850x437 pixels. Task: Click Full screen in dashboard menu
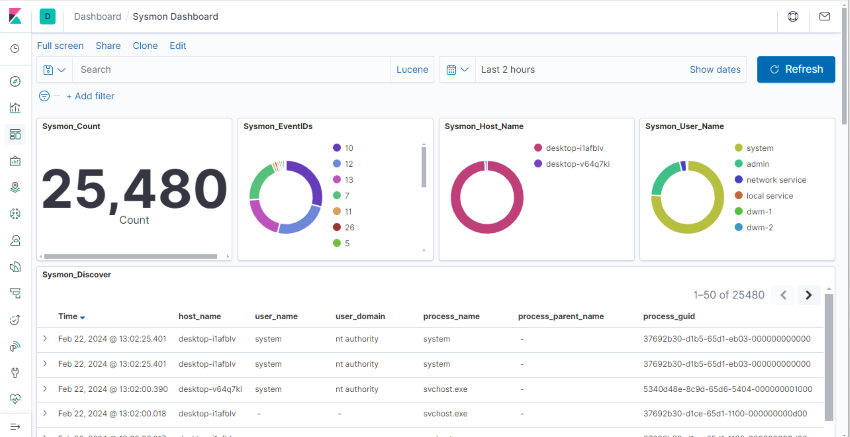pyautogui.click(x=60, y=46)
